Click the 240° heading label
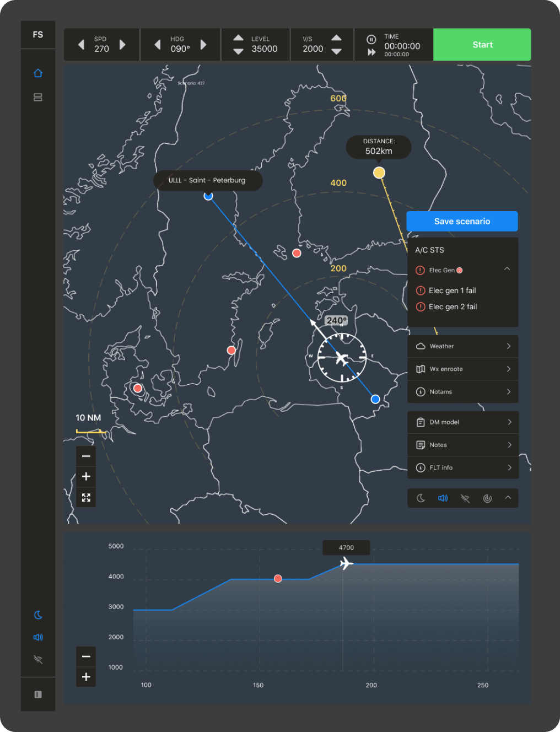This screenshot has height=732, width=560. (x=337, y=320)
